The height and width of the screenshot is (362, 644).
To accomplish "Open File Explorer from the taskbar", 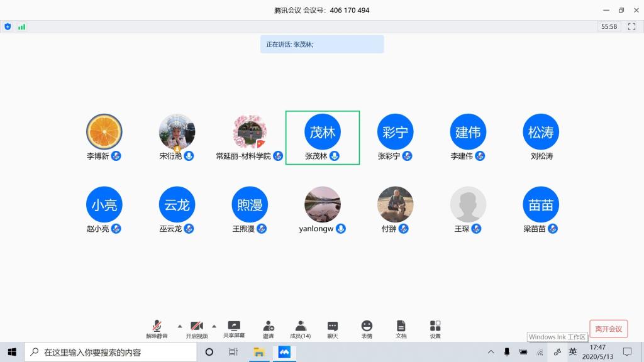I will pos(258,352).
